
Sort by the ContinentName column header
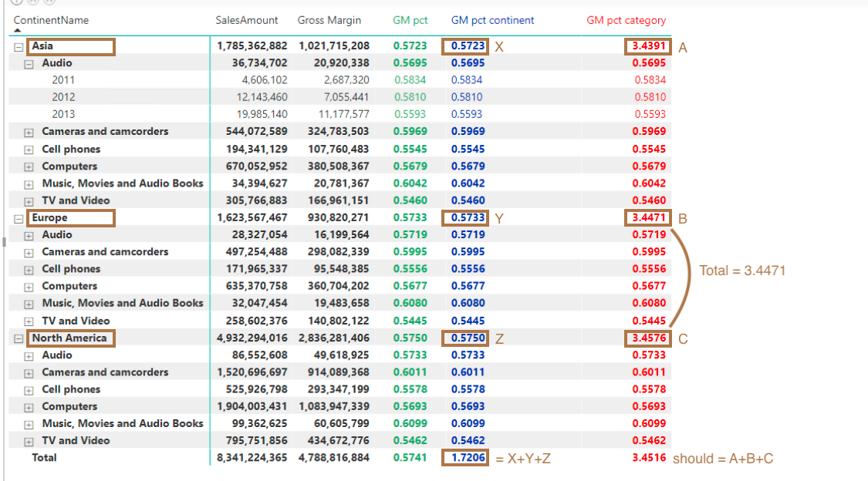pyautogui.click(x=51, y=21)
